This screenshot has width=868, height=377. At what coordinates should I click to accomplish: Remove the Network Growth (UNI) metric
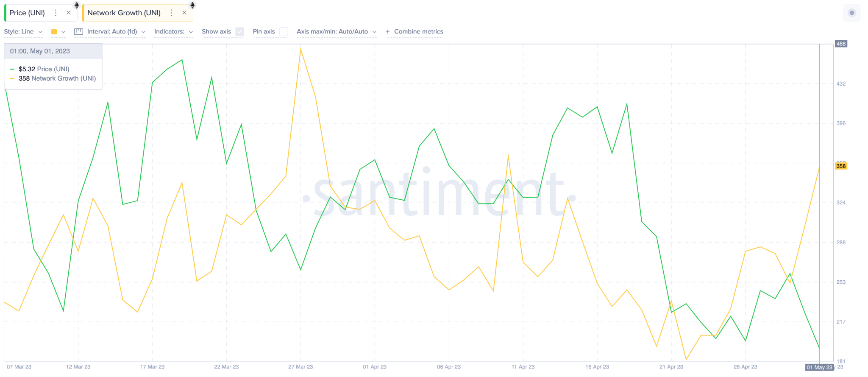184,13
